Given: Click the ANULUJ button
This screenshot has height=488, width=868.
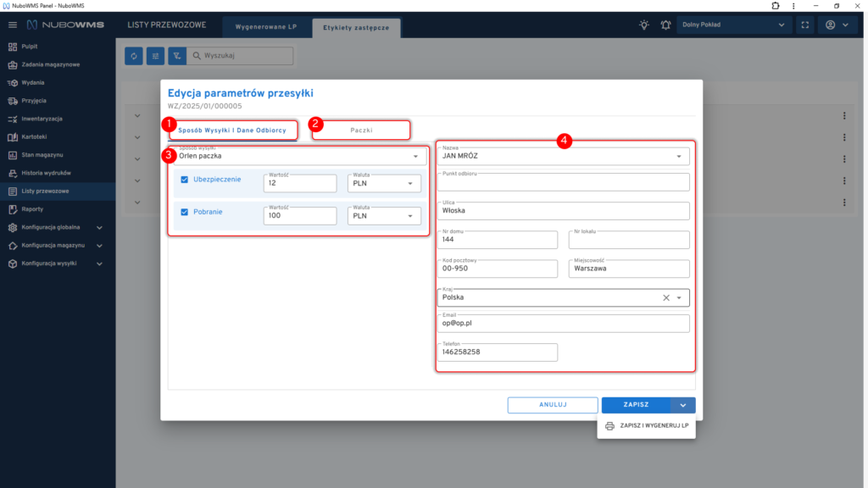Looking at the screenshot, I should tap(552, 405).
